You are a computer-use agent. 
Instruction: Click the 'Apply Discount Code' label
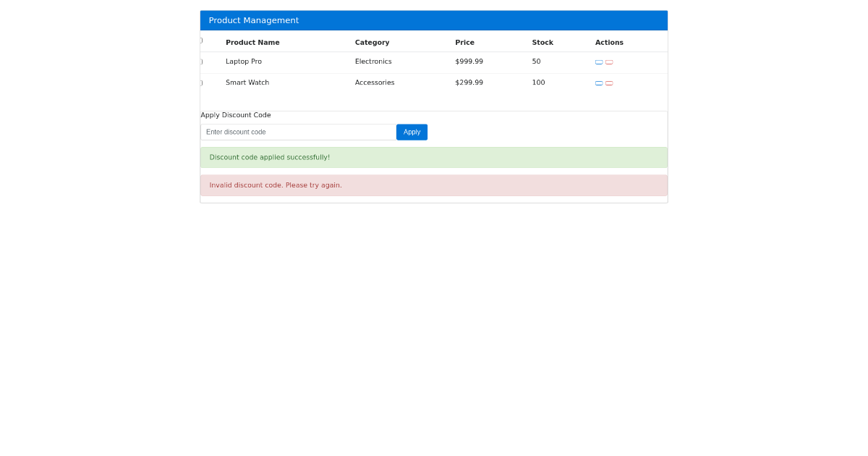235,114
